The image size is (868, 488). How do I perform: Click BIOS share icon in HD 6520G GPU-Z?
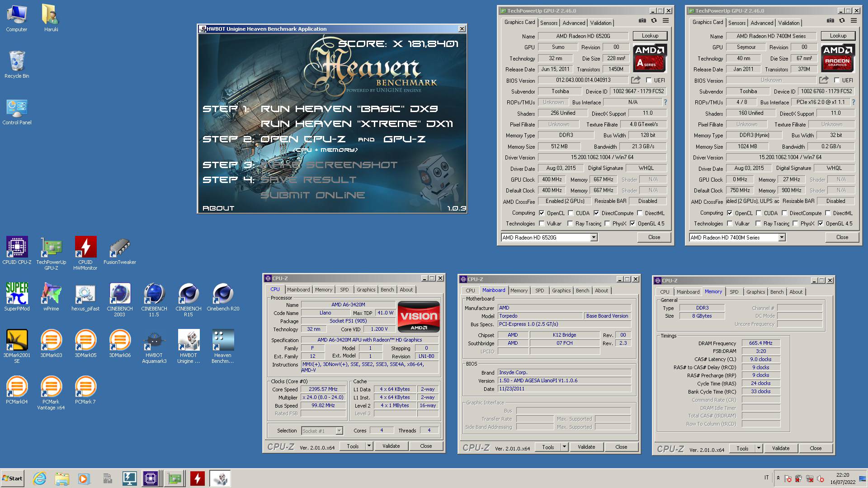coord(636,80)
